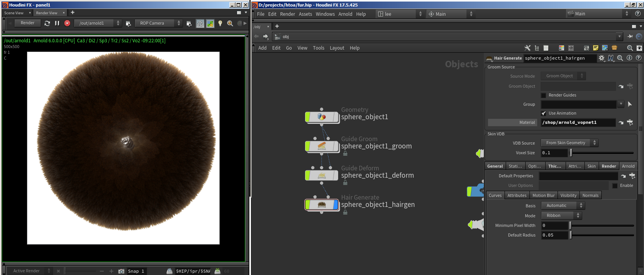Toggle display flag on sphere_object1_hairgen node

[336, 205]
